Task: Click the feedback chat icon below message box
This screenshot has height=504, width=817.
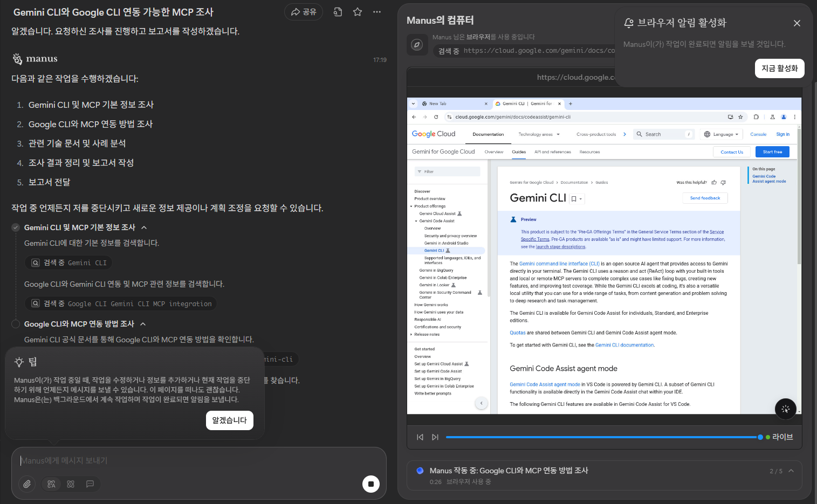Action: click(90, 484)
